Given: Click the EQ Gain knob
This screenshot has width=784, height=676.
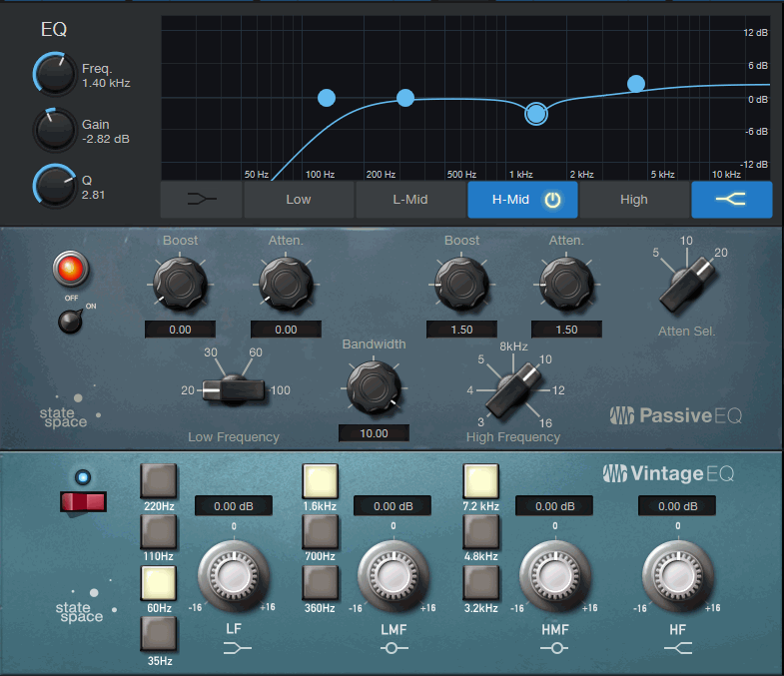Looking at the screenshot, I should (54, 130).
